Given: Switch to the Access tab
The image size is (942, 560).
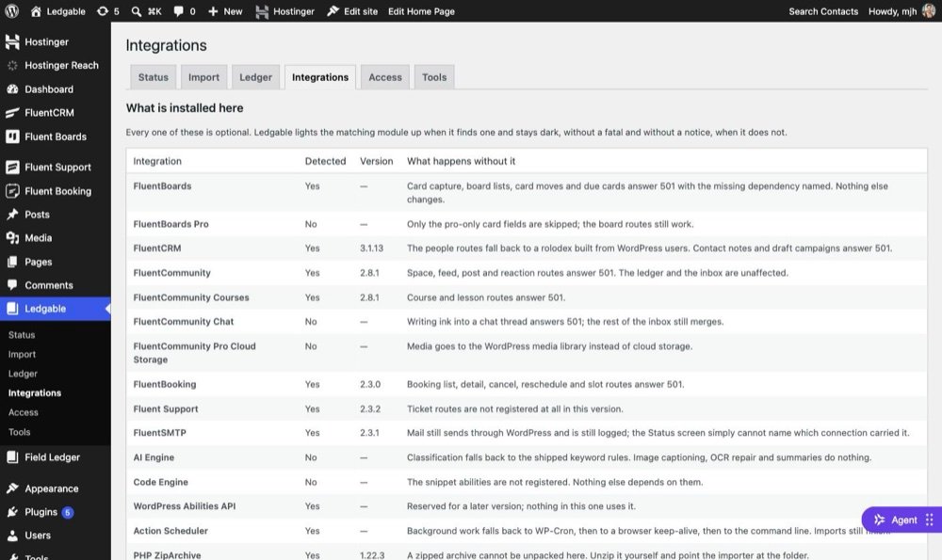Looking at the screenshot, I should 385,77.
